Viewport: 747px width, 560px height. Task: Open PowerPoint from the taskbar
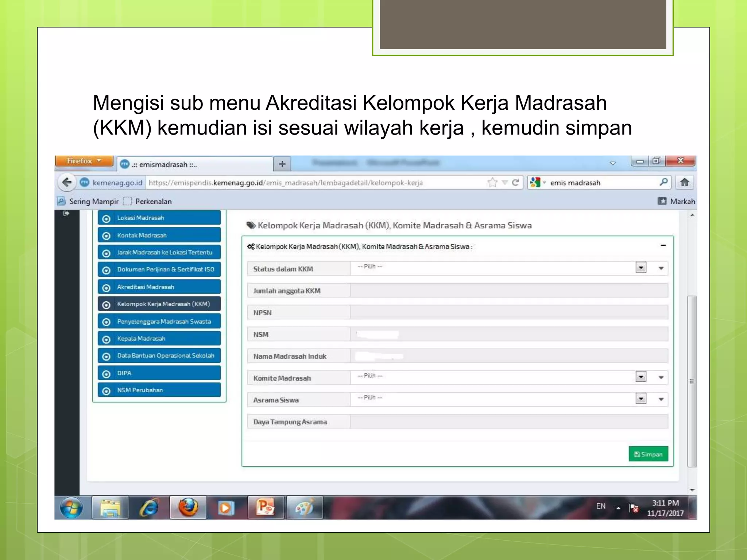point(266,507)
